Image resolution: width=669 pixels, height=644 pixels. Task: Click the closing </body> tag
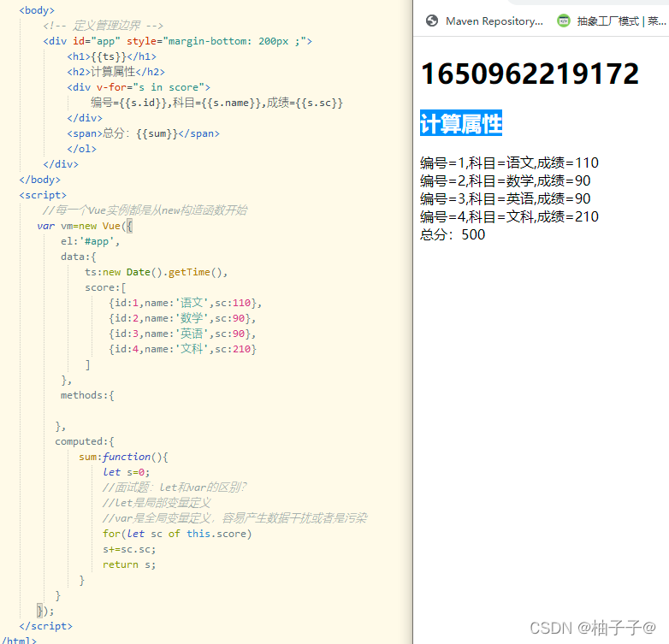point(39,180)
